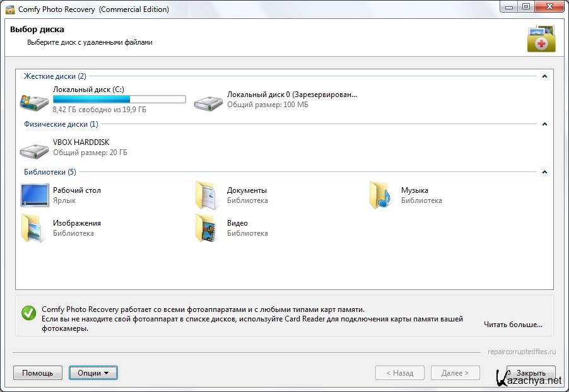The height and width of the screenshot is (392, 569).
Task: Collapse the Библиотеки group
Action: pos(544,172)
